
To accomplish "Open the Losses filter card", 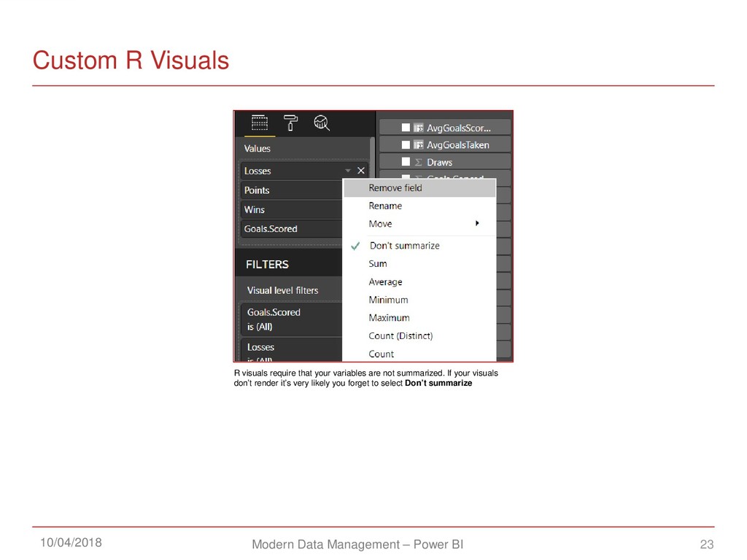I will [x=291, y=350].
